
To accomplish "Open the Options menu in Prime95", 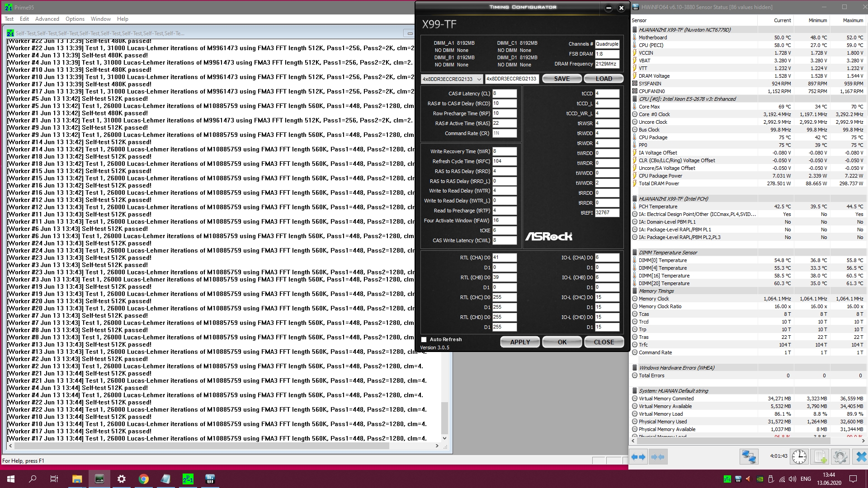I will click(x=75, y=19).
